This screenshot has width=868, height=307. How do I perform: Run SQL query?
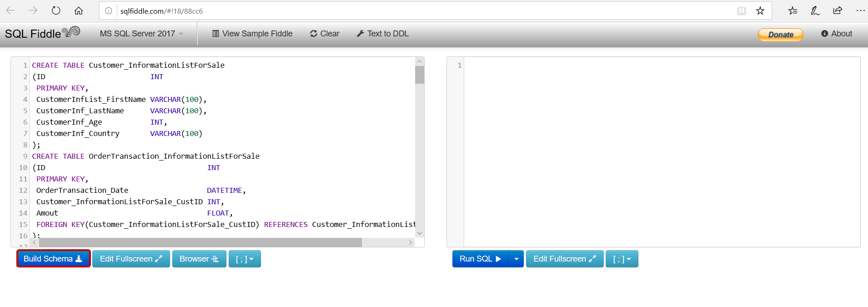tap(481, 259)
